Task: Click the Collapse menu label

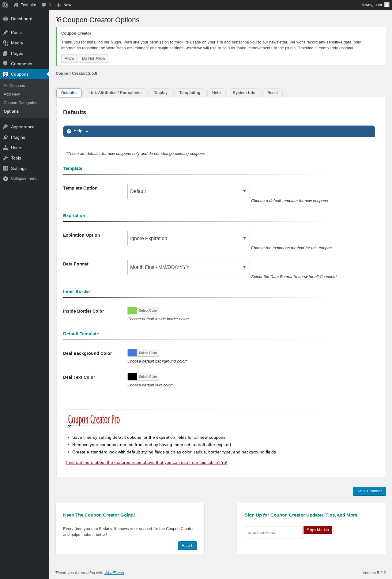Action: pyautogui.click(x=24, y=179)
